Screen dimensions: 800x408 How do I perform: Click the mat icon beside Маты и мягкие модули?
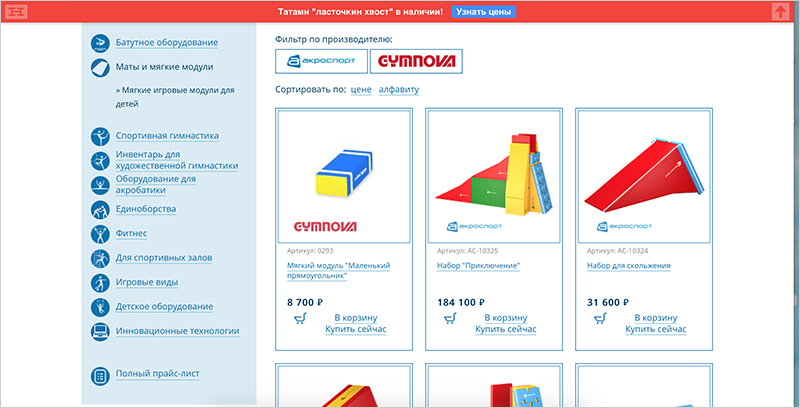(100, 67)
